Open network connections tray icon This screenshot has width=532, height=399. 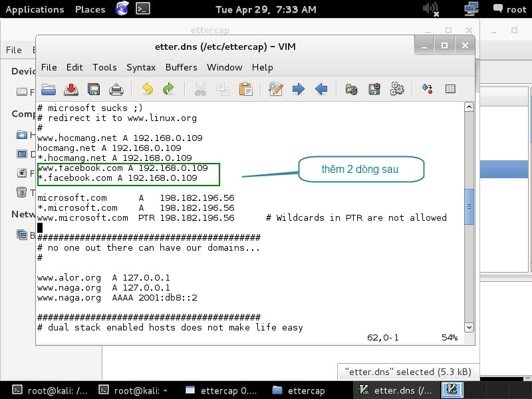[471, 9]
